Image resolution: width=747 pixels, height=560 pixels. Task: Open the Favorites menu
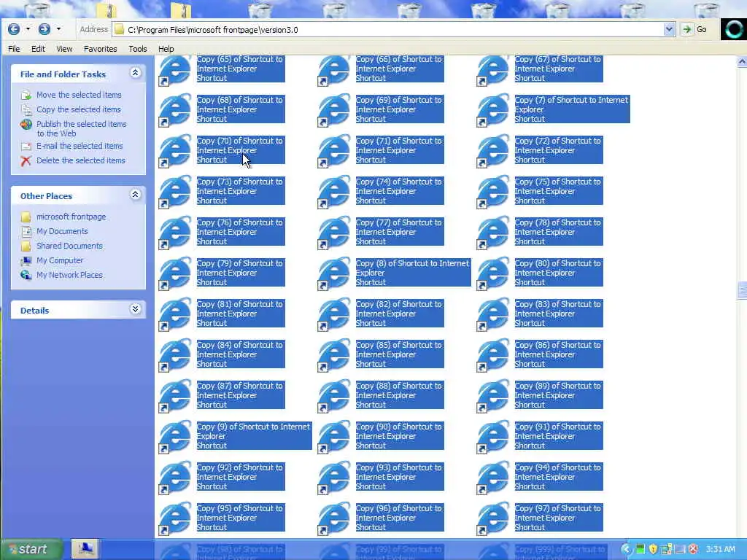coord(100,49)
